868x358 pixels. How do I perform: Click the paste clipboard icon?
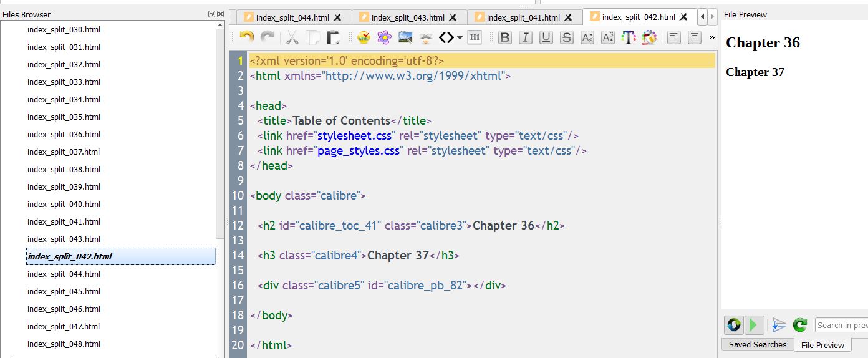click(x=334, y=37)
